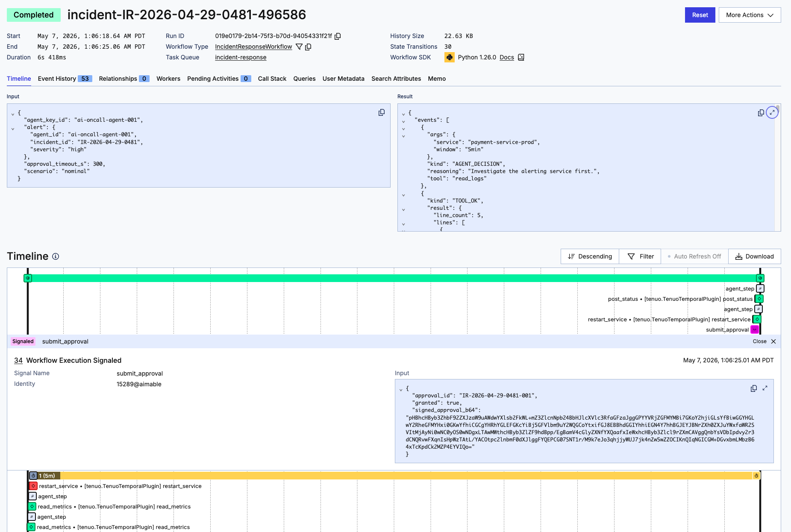Screen dimensions: 791x532
Task: Select Duration value 6s 418ms
Action: coord(52,58)
